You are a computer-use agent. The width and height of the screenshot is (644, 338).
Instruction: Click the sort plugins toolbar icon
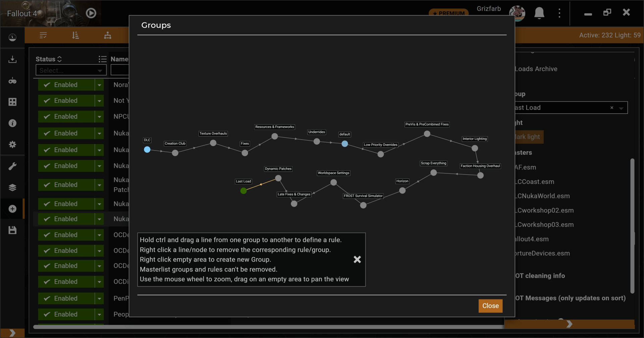(75, 35)
